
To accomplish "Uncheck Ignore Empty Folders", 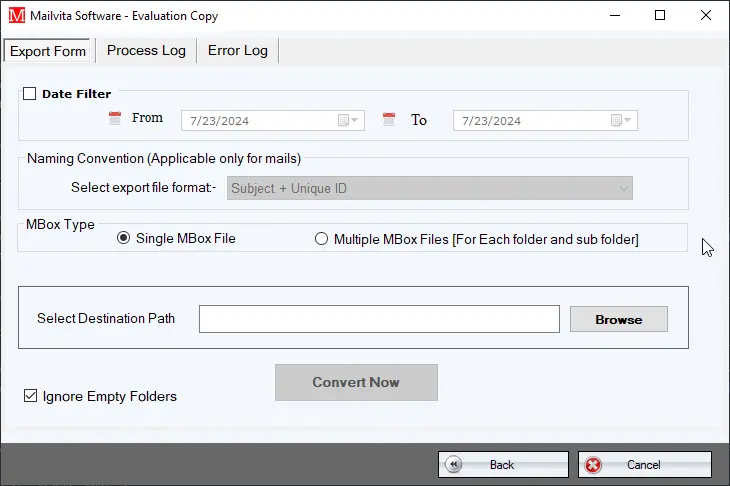I will coord(31,396).
